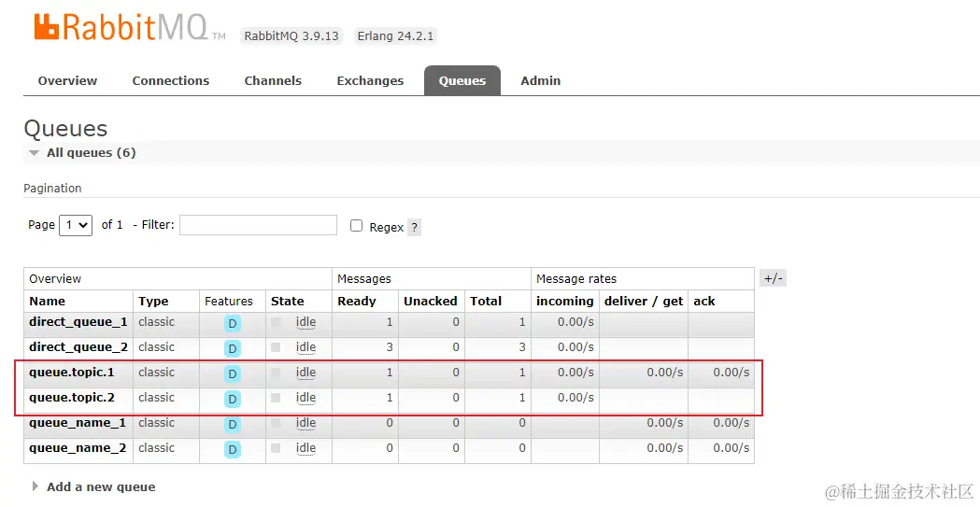Open the Regex help question mark
Viewport: 980px width, 507px height.
[x=414, y=228]
